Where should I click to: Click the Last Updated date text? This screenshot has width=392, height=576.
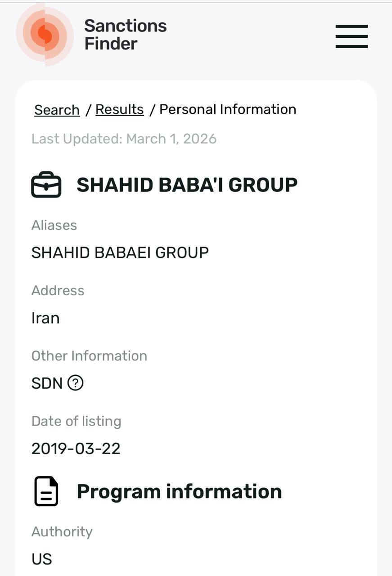pyautogui.click(x=124, y=139)
